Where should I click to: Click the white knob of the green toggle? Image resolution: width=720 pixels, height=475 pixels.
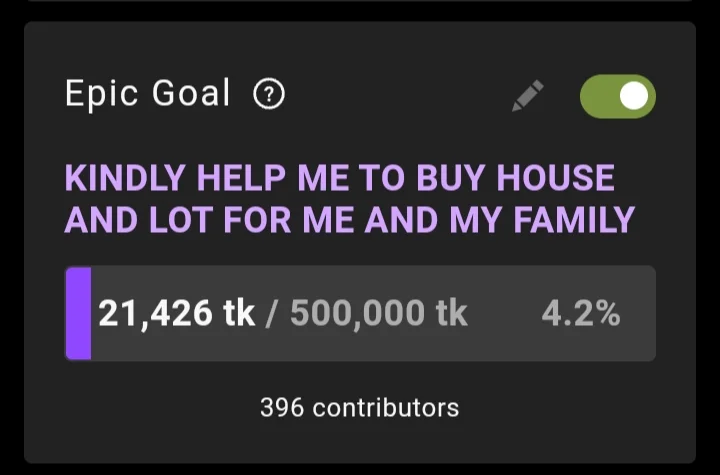pos(634,96)
